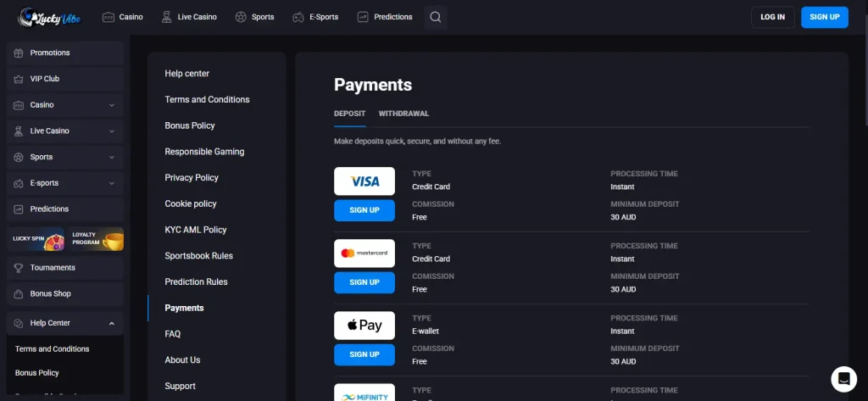Open the Loyalty Program banner

click(x=95, y=239)
